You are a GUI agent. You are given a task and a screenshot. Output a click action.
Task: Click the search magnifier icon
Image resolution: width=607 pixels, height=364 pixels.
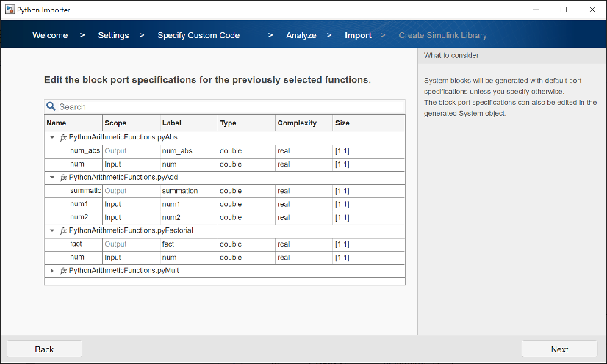51,106
